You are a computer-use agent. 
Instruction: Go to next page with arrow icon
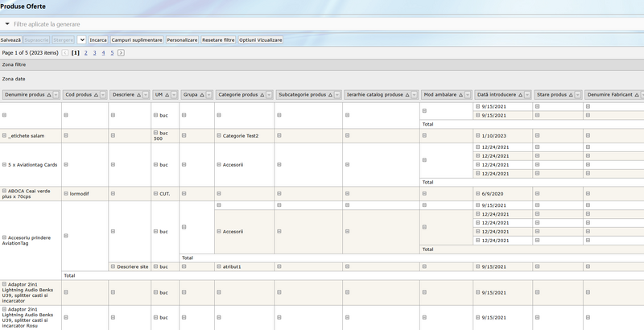(121, 53)
